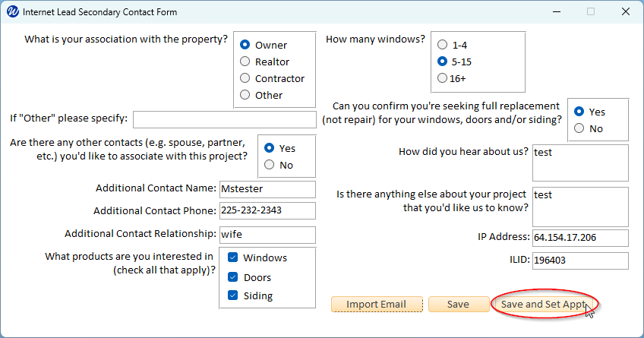Click the app icon in title bar
Screen dimensions: 644x338
12,12
